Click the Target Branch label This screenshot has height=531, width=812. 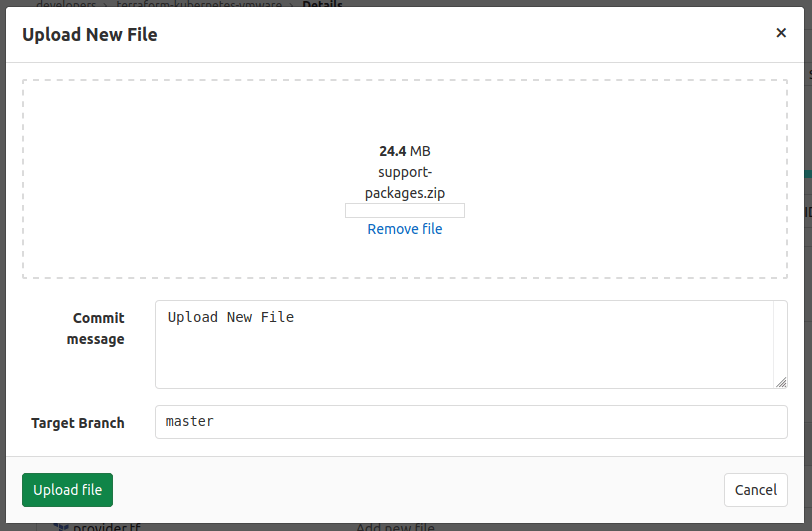[78, 423]
